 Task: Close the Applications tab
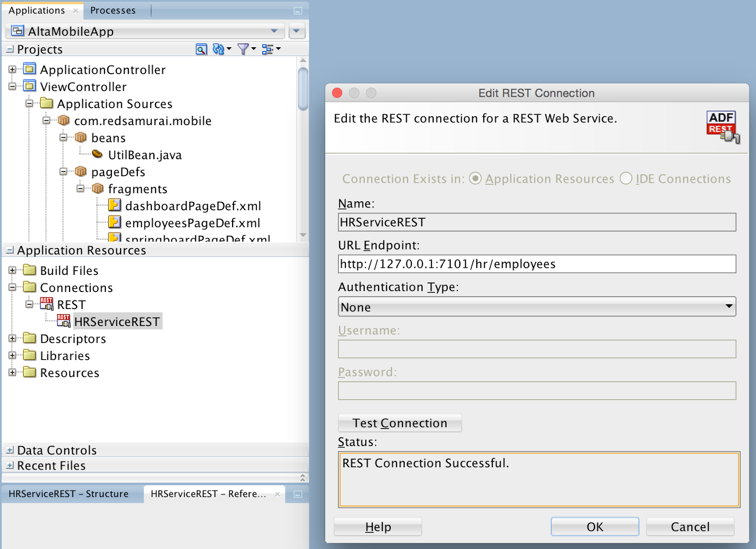(76, 10)
